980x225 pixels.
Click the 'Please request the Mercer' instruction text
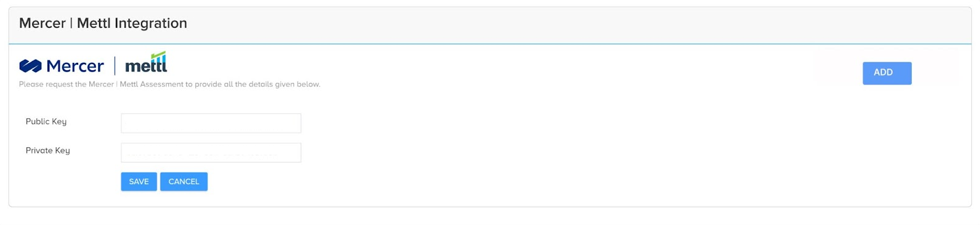(x=67, y=84)
